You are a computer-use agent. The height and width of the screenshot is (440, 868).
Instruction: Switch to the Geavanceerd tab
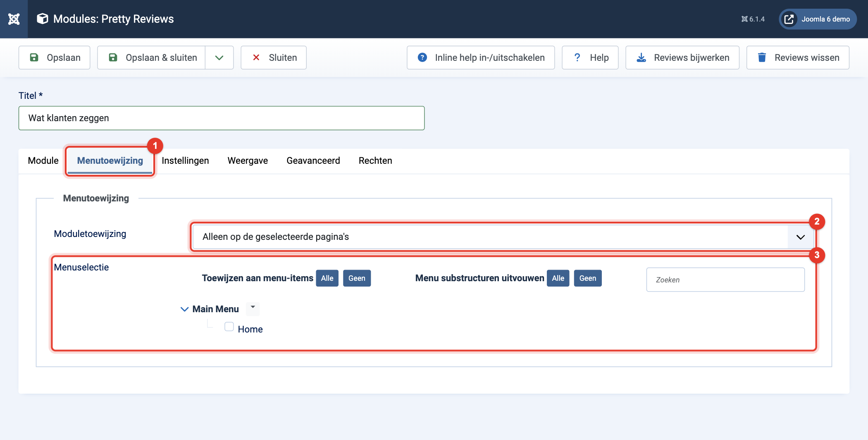click(x=313, y=160)
